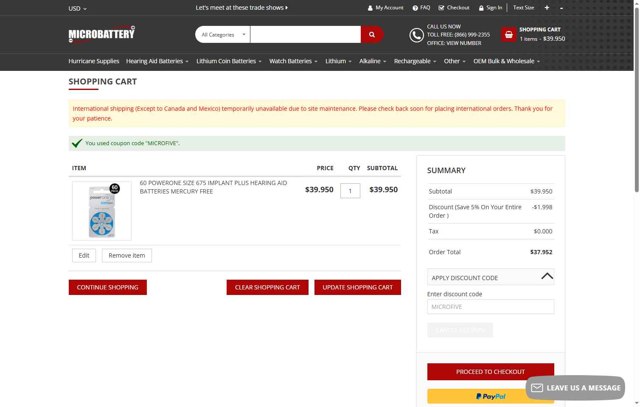Expand the Rechargeable menu
The width and height of the screenshot is (640, 407).
[x=415, y=61]
